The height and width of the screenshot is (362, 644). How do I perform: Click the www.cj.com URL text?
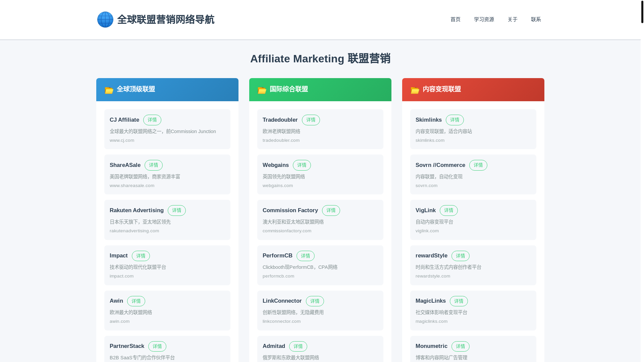[x=122, y=140]
